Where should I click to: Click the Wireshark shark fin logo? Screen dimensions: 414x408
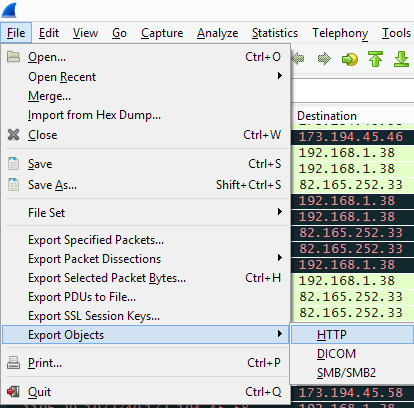(x=9, y=10)
